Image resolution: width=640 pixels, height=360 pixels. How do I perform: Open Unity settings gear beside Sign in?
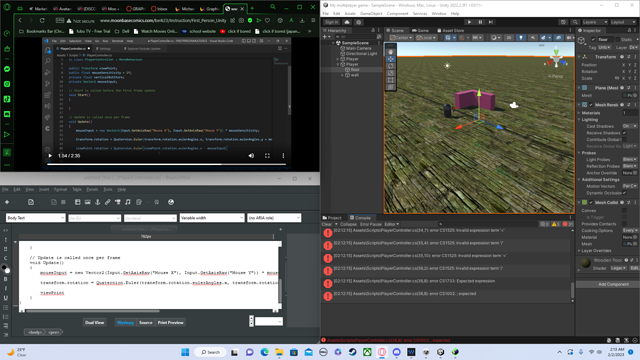[359, 22]
